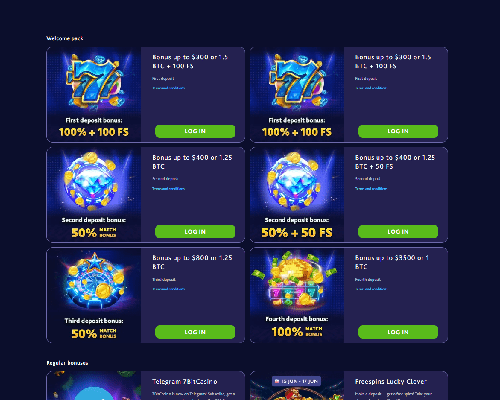500x400 pixels.
Task: Click the Telegram 7BitCasino bonus title
Action: [185, 381]
